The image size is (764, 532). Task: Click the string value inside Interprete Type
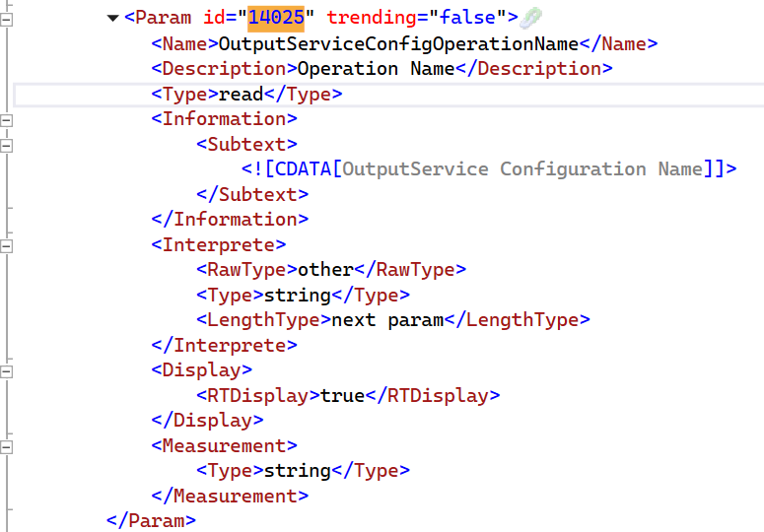pos(298,295)
